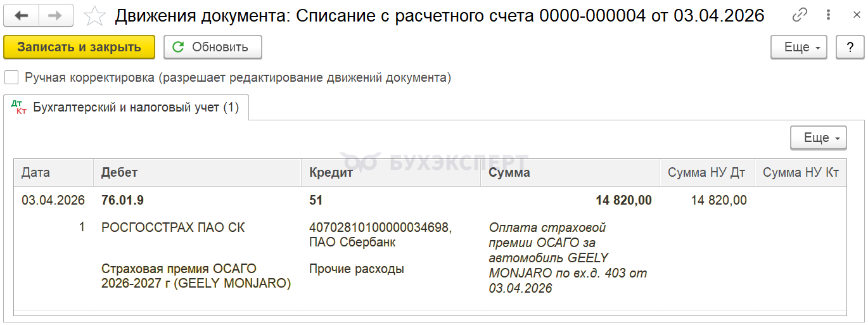Click the РОСГОССТРАХ ПАО СК counterparty cell
Image resolution: width=868 pixels, height=325 pixels.
point(173,227)
